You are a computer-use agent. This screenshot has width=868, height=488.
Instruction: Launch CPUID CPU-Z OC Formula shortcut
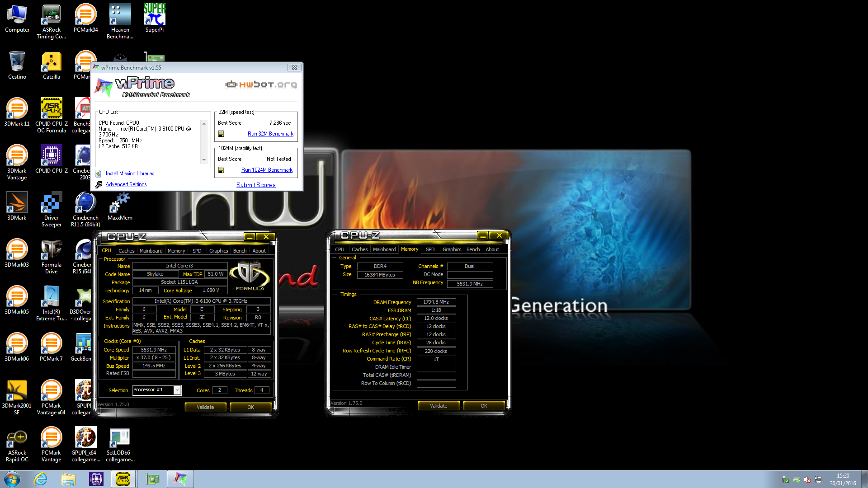51,116
